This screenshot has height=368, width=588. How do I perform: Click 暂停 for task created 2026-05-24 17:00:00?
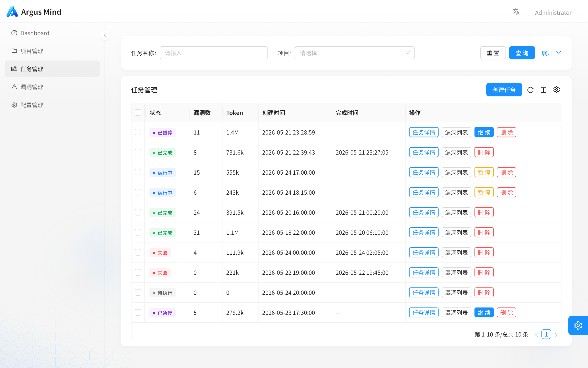pos(484,172)
